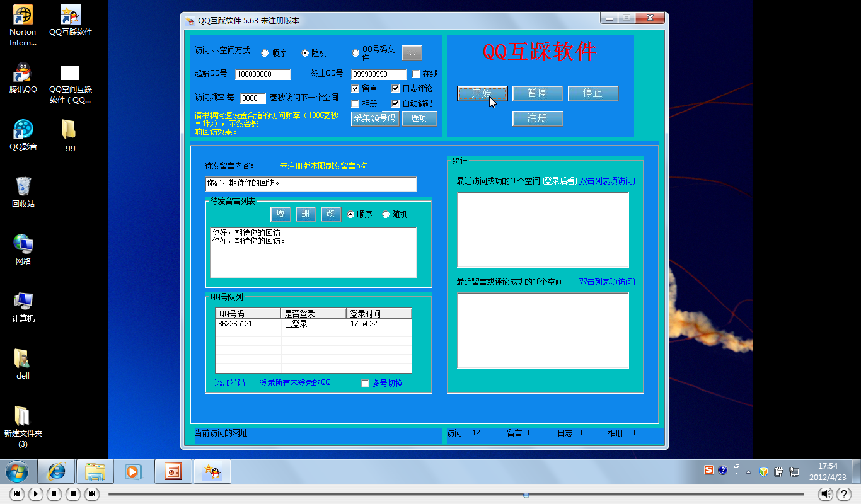The image size is (861, 504).
Task: Click the 添加号码 link
Action: point(229,383)
